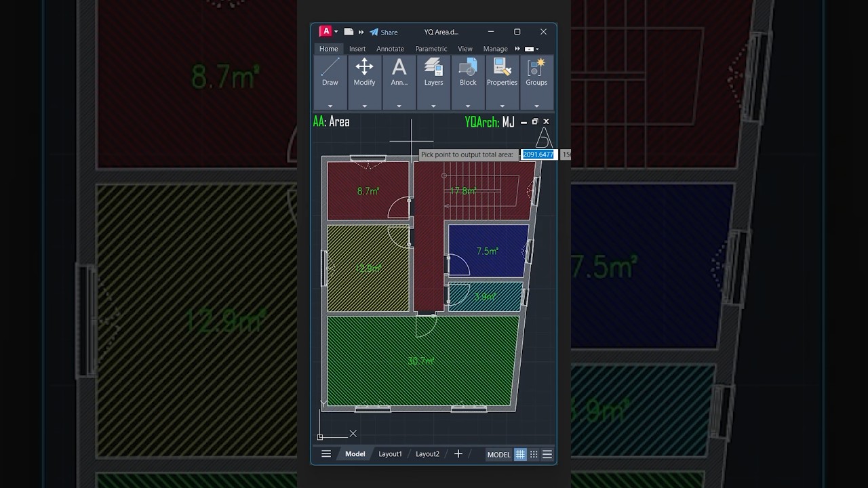Toggle snap mode dots icon
The width and height of the screenshot is (868, 488).
pyautogui.click(x=534, y=455)
